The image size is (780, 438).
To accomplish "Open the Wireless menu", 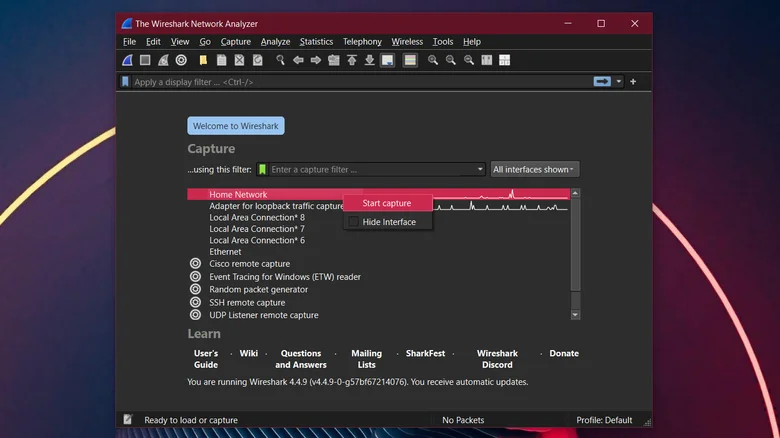I will 407,42.
